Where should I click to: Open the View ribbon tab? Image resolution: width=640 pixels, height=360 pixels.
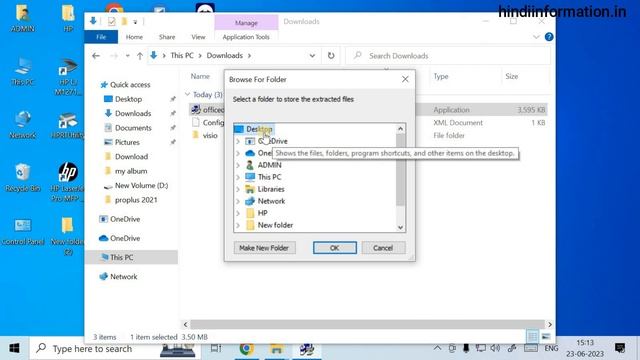[x=198, y=37]
